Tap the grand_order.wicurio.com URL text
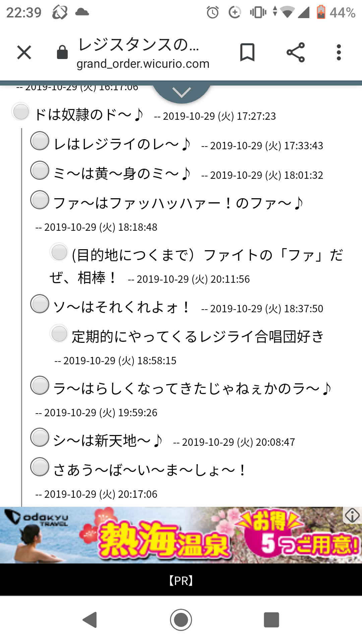The width and height of the screenshot is (362, 644). [143, 64]
